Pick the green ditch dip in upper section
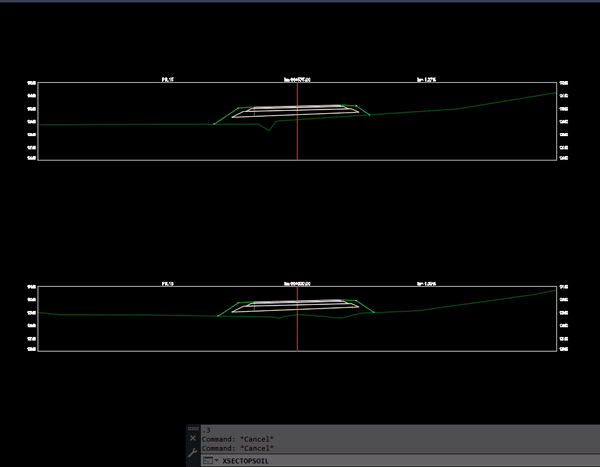 coord(268,129)
